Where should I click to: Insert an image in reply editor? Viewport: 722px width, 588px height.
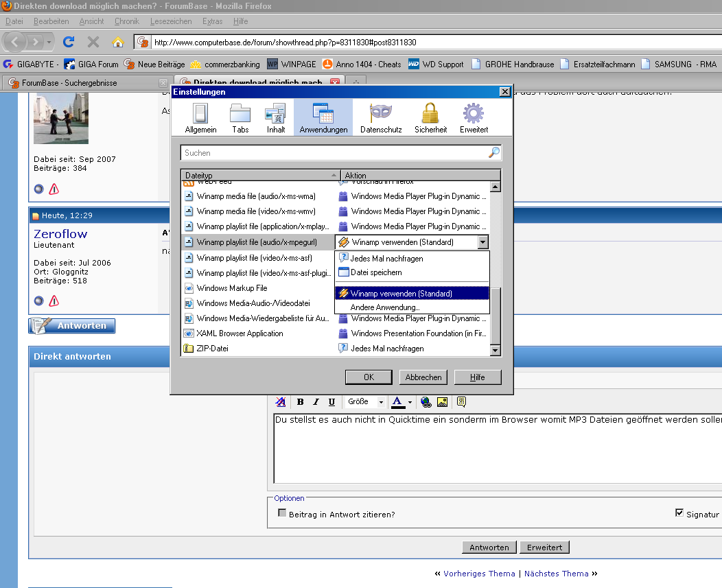tap(442, 402)
